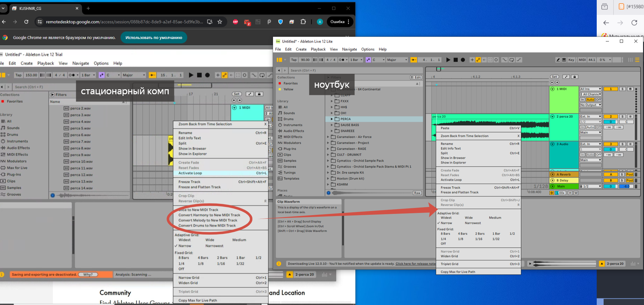This screenshot has height=305, width=644.
Task: Click the red Favorites color tag in Lite browser
Action: (x=280, y=83)
